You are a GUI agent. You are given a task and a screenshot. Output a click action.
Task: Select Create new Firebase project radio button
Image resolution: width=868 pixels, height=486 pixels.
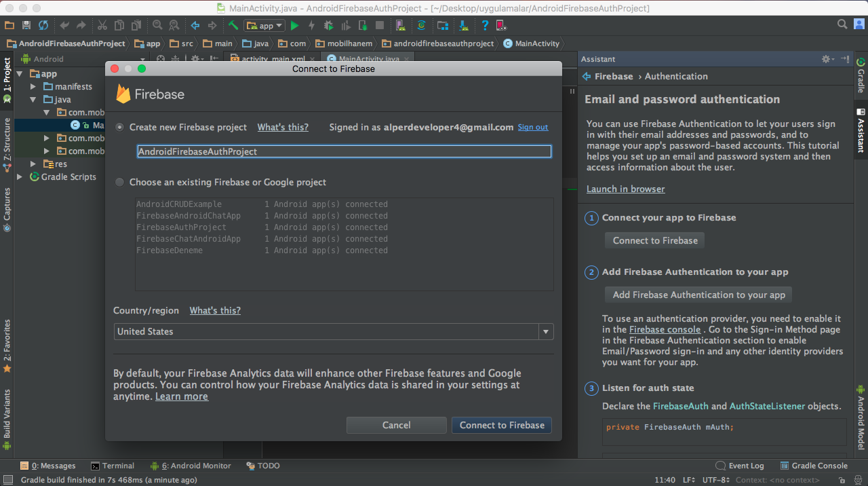click(x=120, y=127)
